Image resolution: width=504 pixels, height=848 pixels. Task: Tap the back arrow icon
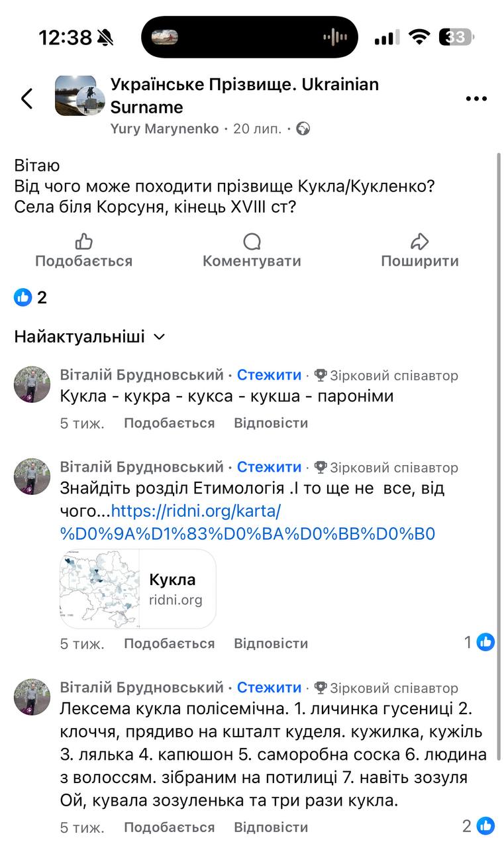pos(26,99)
